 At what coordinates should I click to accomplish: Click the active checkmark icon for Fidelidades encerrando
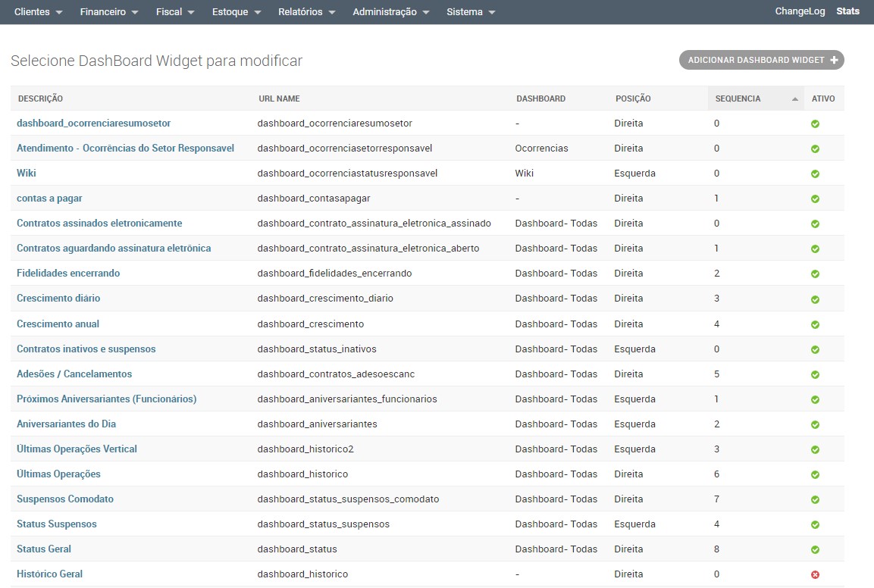pyautogui.click(x=815, y=274)
